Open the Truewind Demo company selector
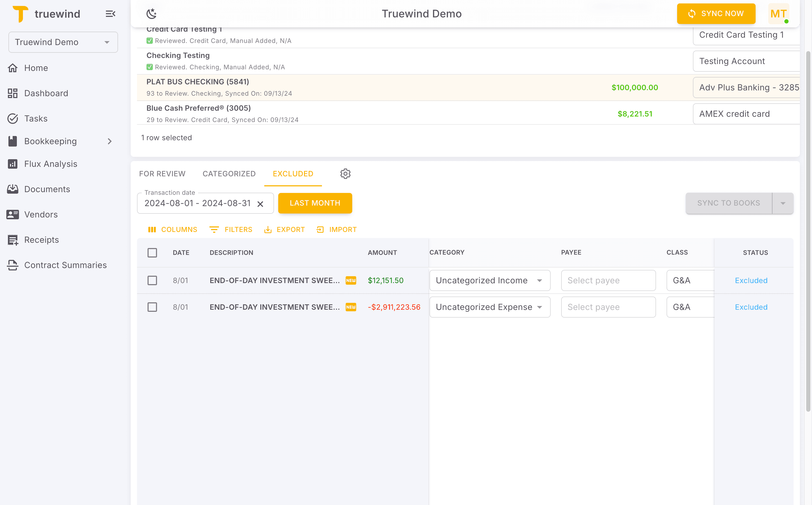 click(63, 42)
